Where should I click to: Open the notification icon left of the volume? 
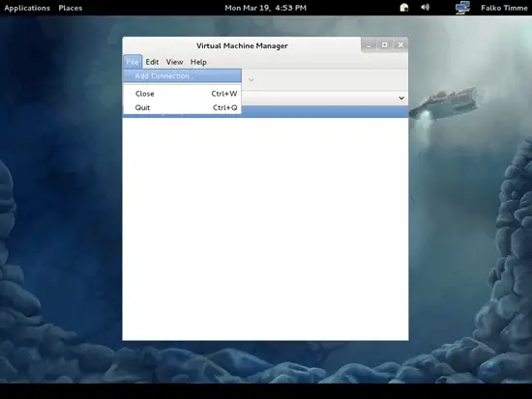[x=404, y=8]
